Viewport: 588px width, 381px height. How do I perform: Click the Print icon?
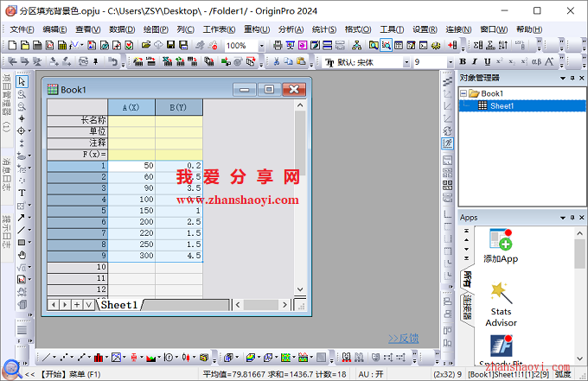pyautogui.click(x=278, y=45)
